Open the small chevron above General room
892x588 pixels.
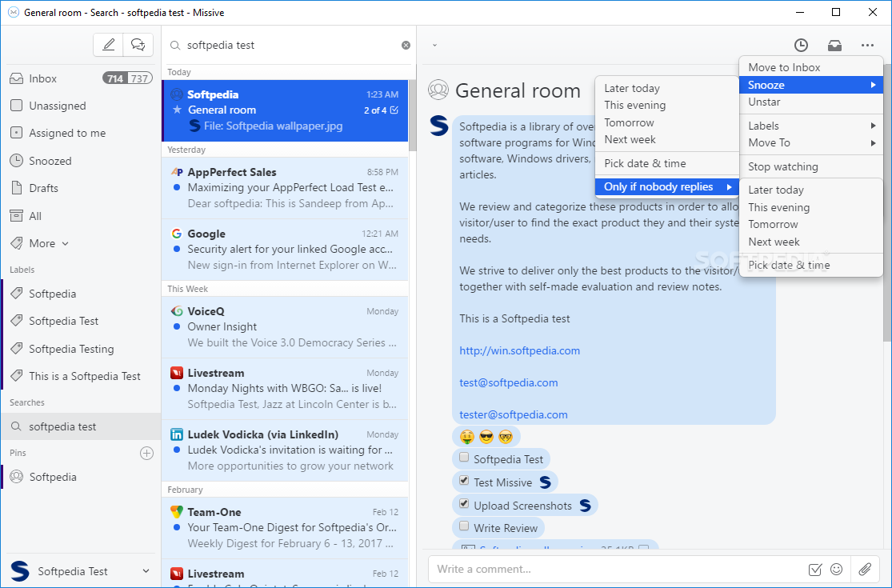434,45
